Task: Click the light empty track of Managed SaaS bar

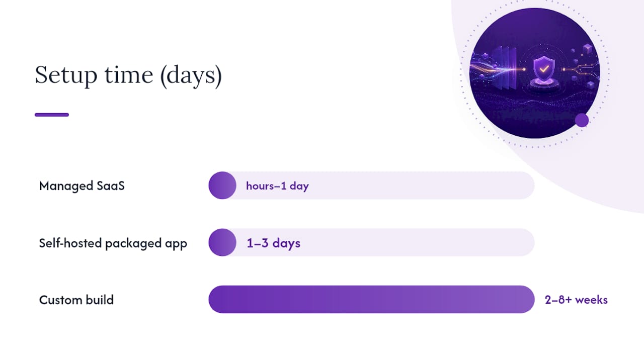Action: (x=385, y=186)
